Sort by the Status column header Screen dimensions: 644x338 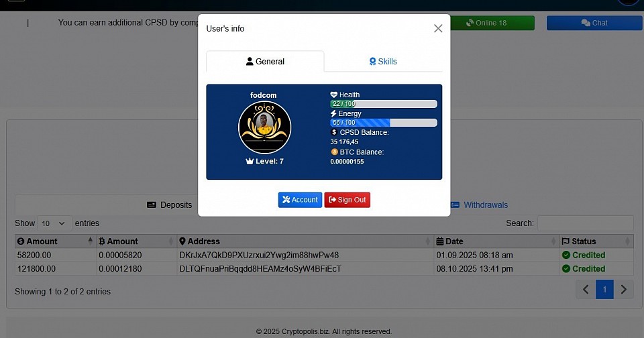coord(596,241)
